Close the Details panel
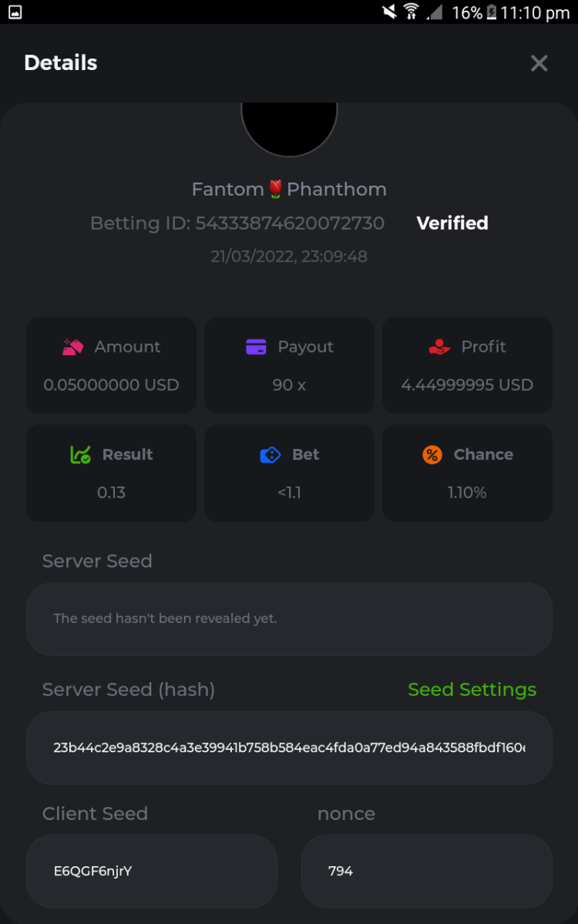The image size is (578, 924). pos(539,63)
